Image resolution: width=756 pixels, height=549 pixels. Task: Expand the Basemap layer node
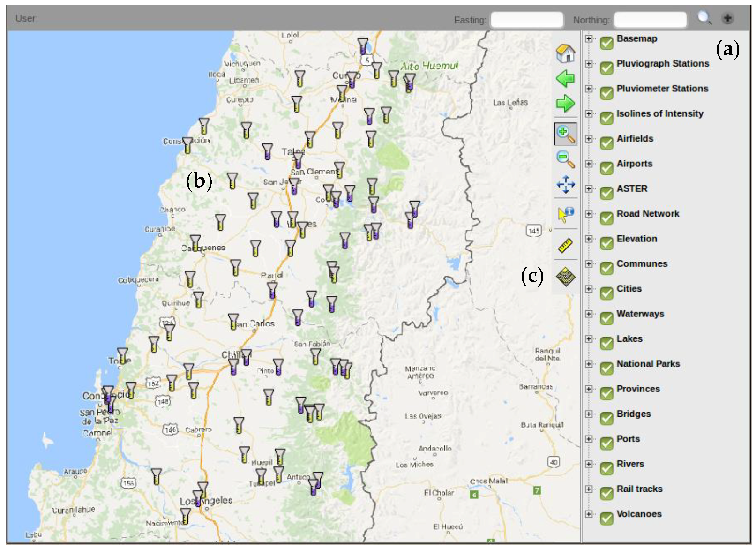coord(589,39)
